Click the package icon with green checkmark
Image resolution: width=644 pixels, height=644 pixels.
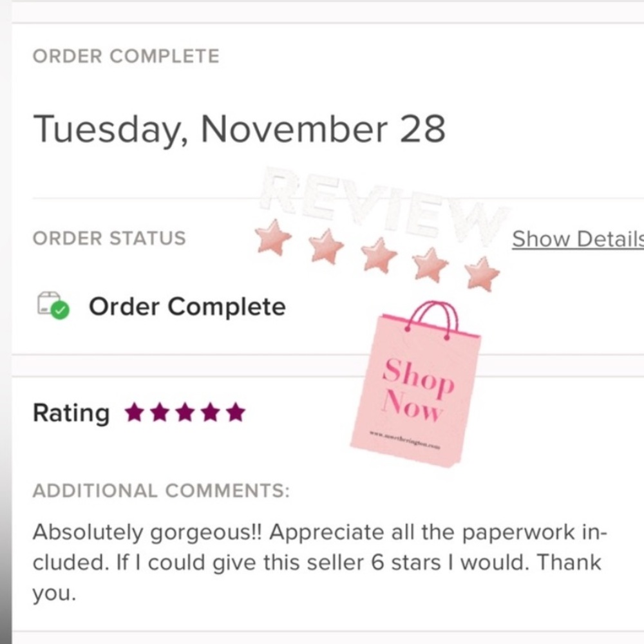tap(53, 305)
